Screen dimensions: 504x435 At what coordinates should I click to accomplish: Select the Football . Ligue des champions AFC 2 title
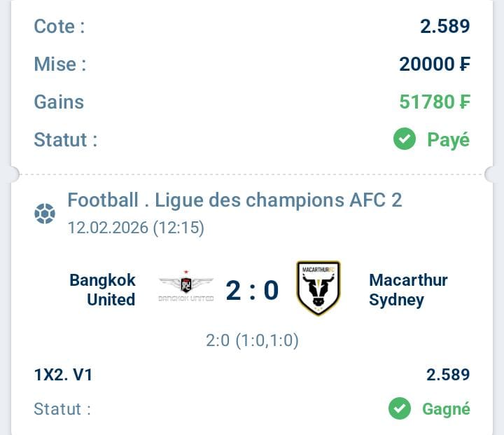pos(234,200)
